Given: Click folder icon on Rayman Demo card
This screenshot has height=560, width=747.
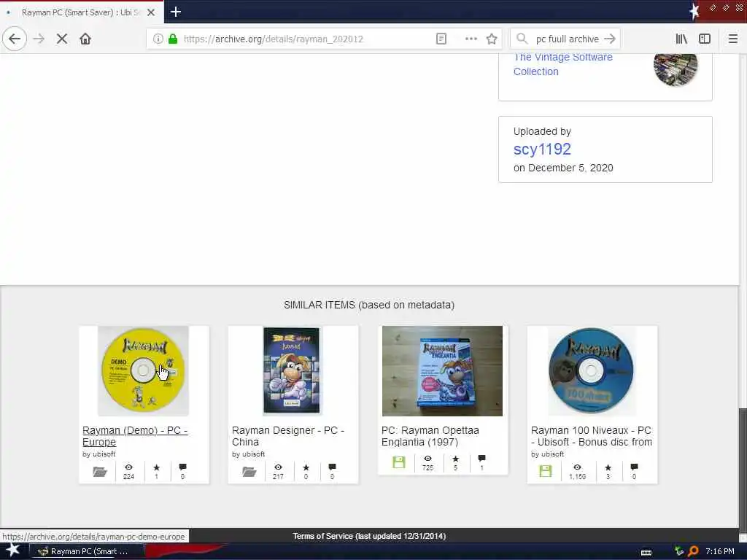Looking at the screenshot, I should (99, 472).
